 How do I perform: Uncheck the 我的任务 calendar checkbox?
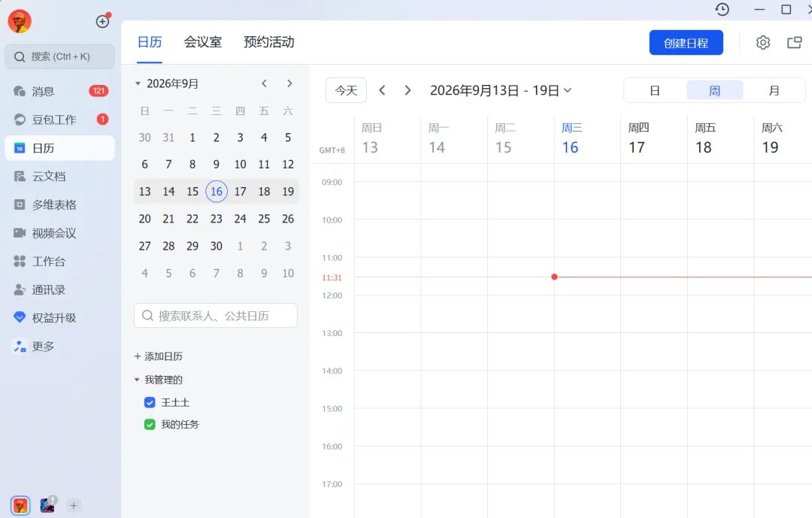[x=150, y=424]
